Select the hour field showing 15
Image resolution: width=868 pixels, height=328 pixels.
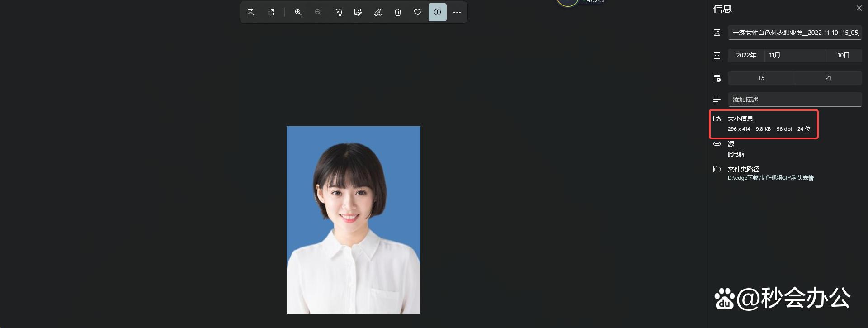point(761,78)
